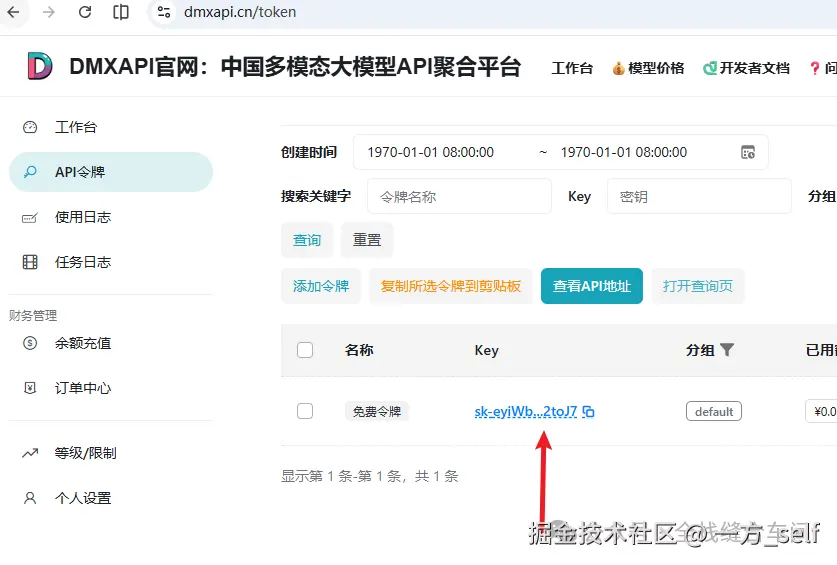Focus the 密钥 Key search field
This screenshot has width=837, height=565.
(699, 197)
